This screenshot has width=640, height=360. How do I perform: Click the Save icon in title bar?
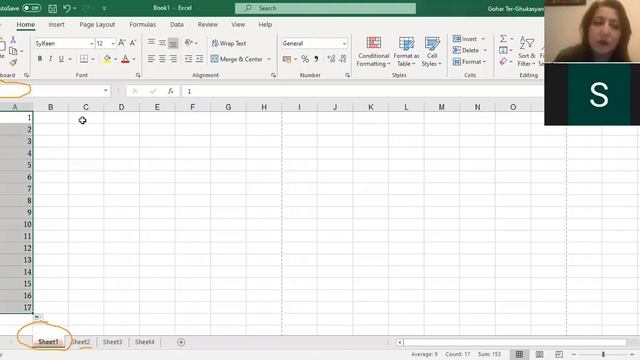(53, 8)
